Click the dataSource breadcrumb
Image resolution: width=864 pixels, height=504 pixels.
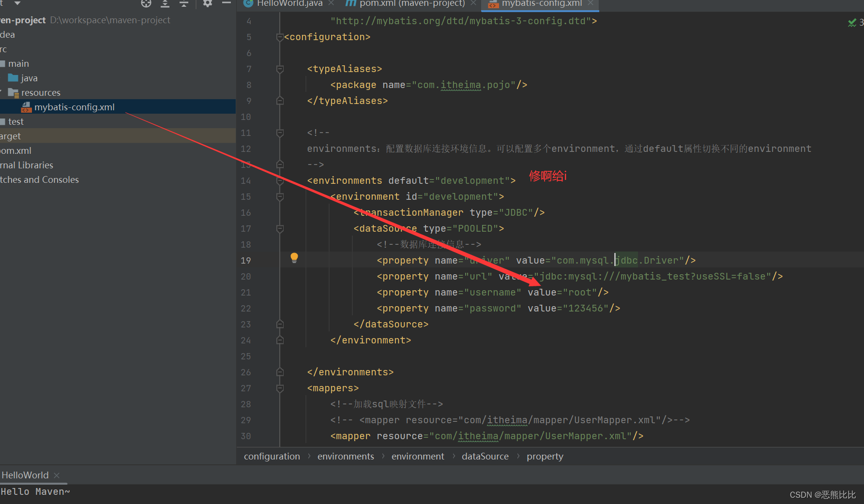coord(485,456)
